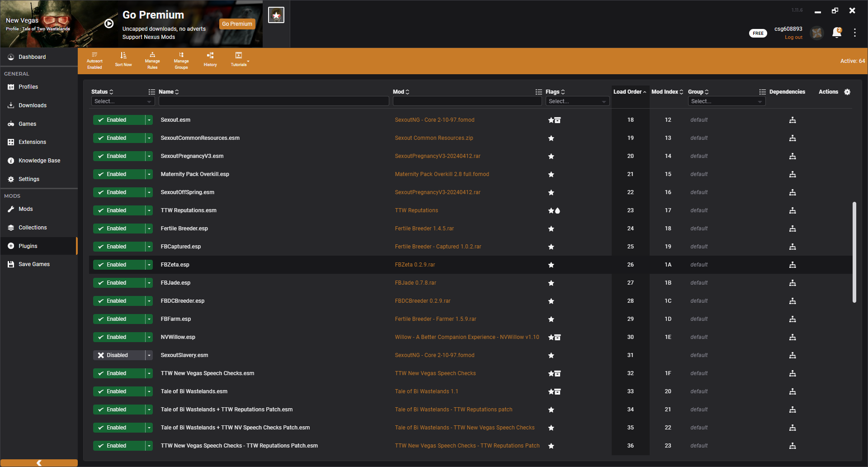Open the Group filter Select dropdown
Screen dimensions: 868x467
(726, 101)
